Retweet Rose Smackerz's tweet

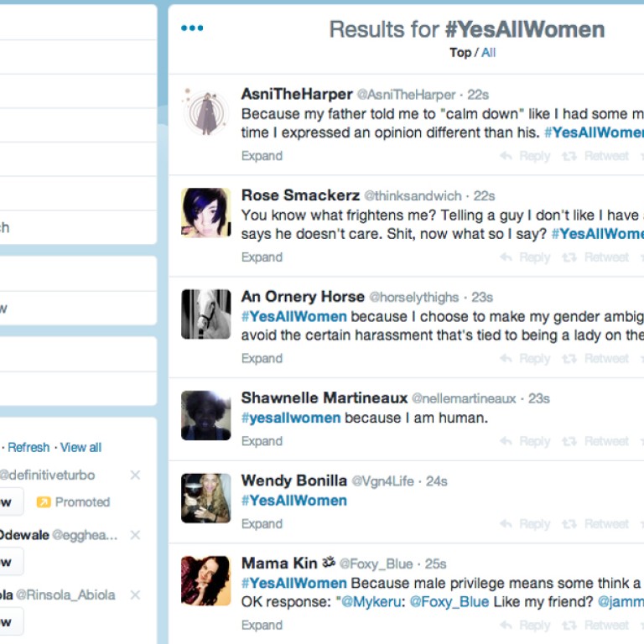[595, 257]
